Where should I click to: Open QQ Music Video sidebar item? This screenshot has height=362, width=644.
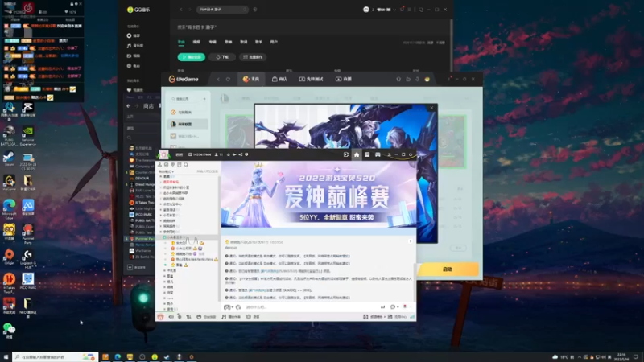point(134,56)
